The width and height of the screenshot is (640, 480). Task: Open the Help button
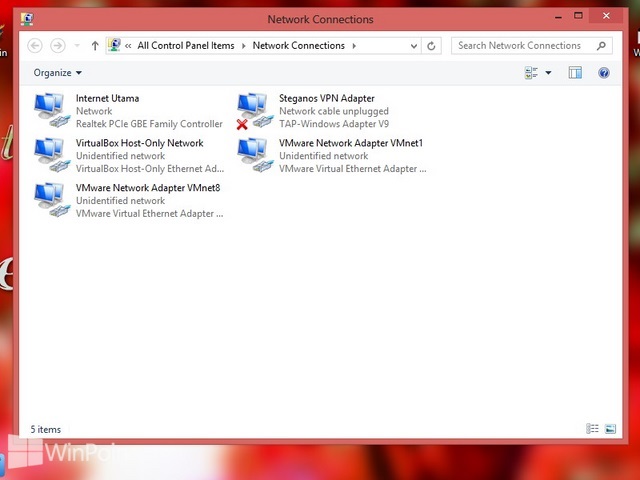(x=604, y=73)
